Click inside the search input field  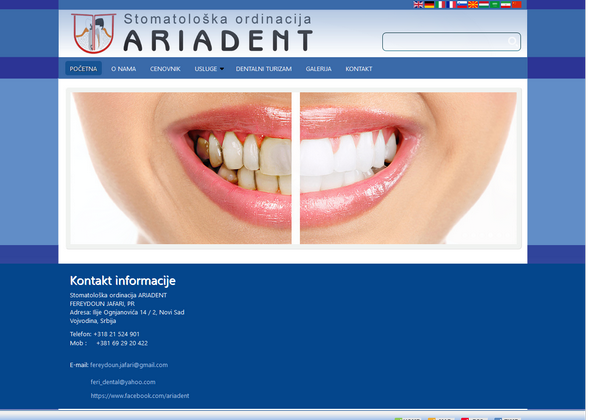coord(444,42)
